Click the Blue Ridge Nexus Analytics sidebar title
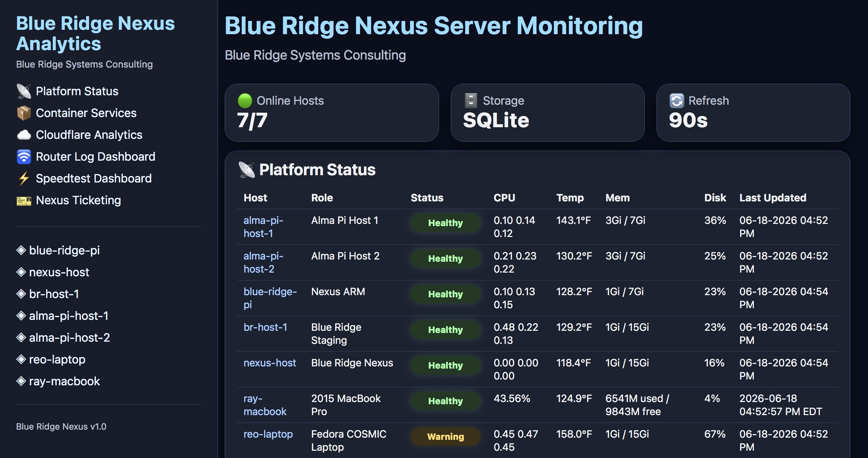 [95, 33]
